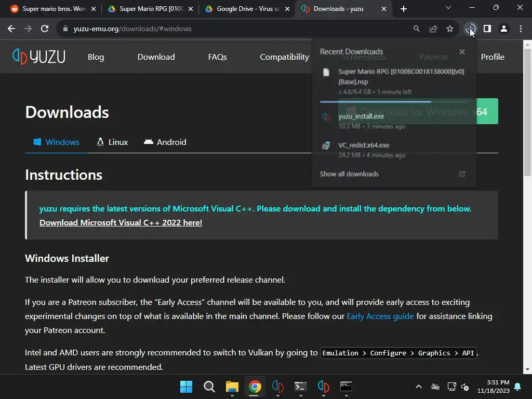Click Show all downloads
This screenshot has height=399, width=532.
349,174
